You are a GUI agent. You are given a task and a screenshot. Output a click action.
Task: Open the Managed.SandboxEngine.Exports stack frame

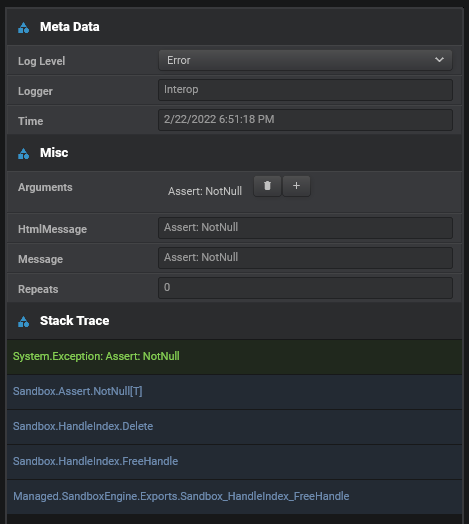[234, 497]
